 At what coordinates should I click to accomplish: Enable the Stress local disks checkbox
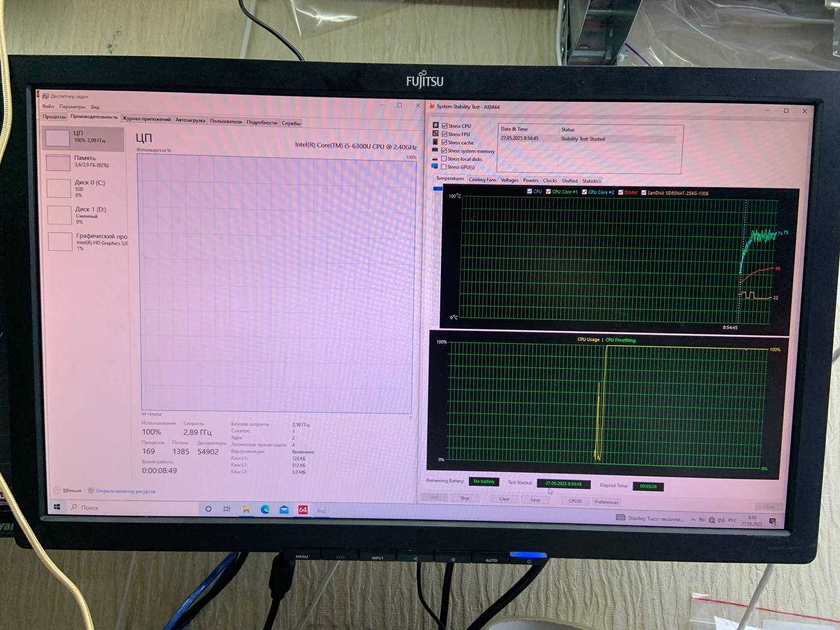[444, 159]
